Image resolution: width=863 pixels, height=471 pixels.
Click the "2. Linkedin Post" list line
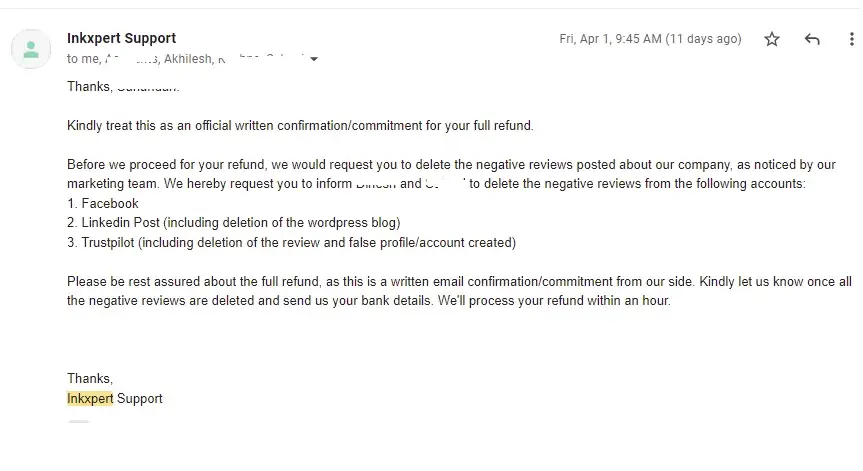click(233, 222)
